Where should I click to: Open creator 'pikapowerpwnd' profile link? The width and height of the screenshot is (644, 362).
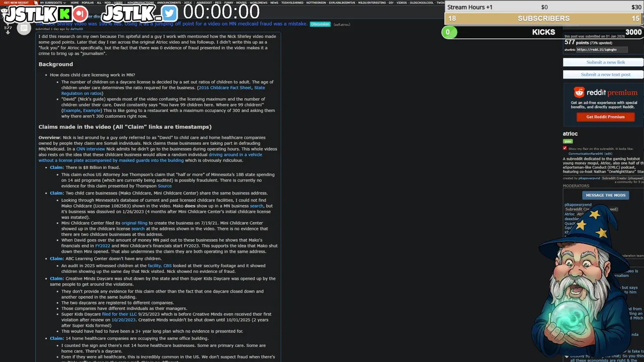589,178
